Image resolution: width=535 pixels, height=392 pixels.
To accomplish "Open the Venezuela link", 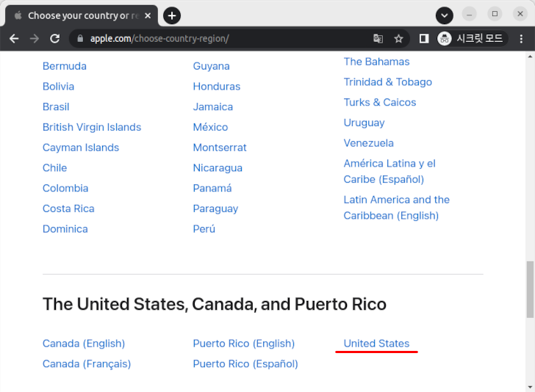I will pyautogui.click(x=368, y=143).
